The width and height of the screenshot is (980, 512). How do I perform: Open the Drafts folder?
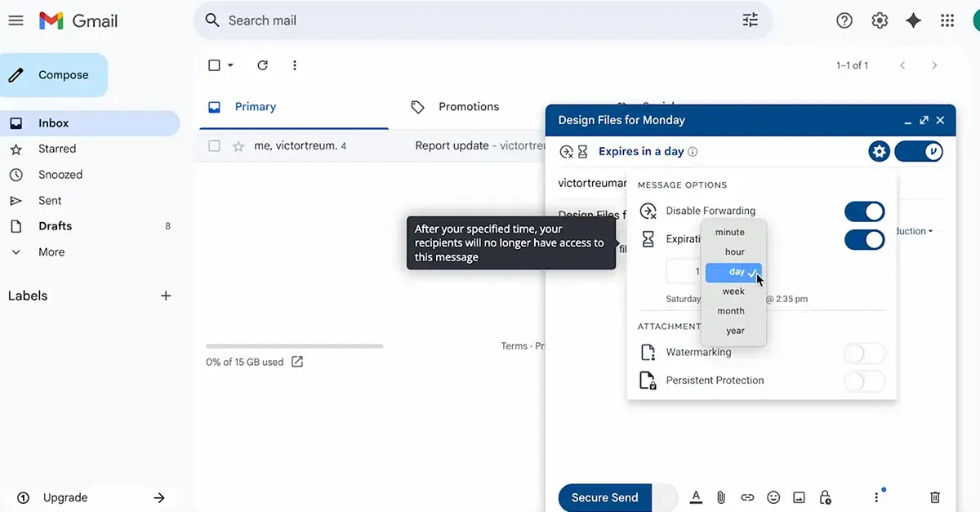(55, 226)
